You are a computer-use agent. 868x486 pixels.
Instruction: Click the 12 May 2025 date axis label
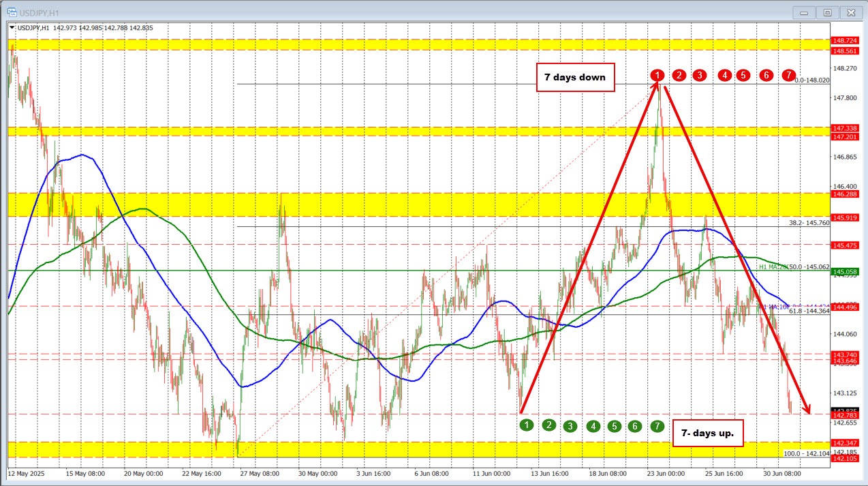27,472
